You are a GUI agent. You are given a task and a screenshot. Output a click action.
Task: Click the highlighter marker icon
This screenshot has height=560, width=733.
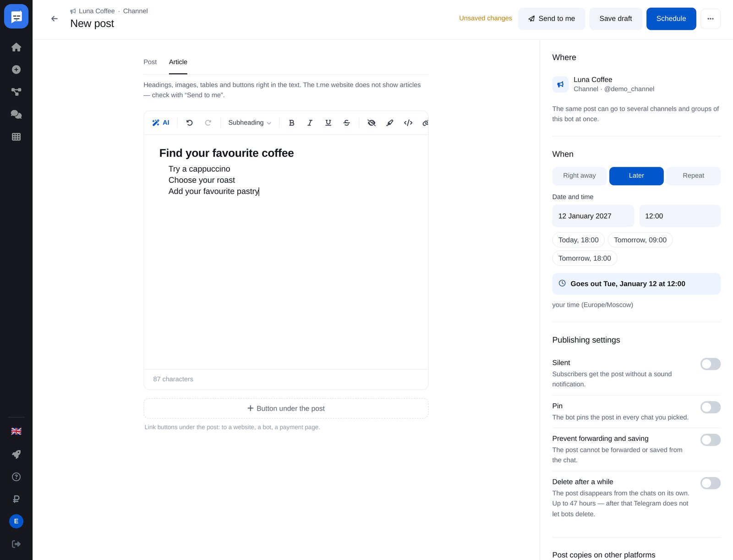point(390,123)
